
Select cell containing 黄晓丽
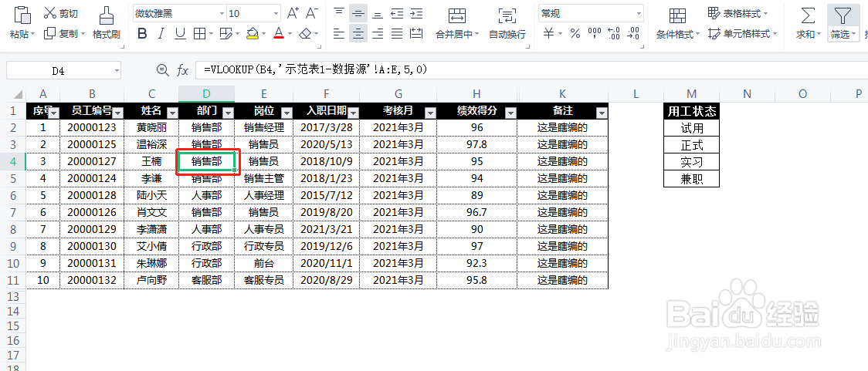tap(151, 128)
